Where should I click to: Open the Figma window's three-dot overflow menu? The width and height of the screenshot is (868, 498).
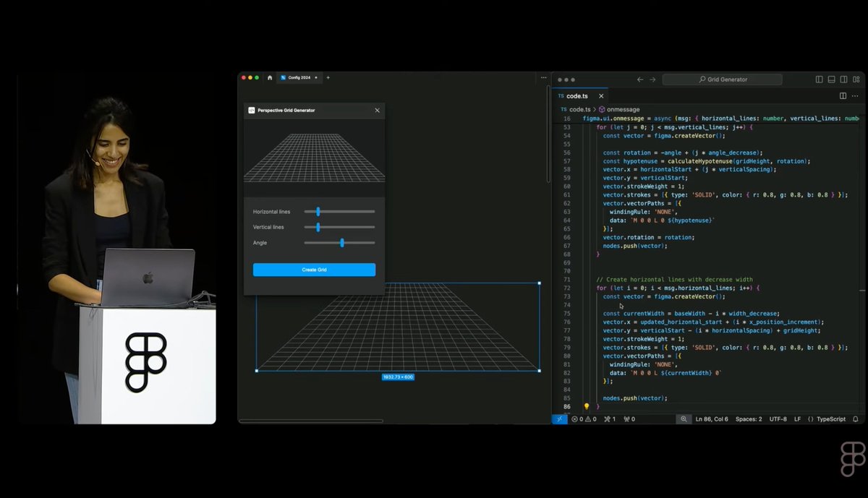(x=543, y=77)
